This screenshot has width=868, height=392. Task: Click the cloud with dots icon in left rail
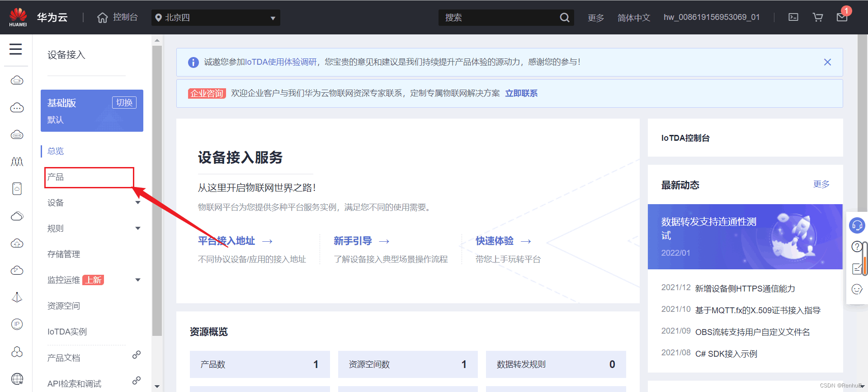17,108
